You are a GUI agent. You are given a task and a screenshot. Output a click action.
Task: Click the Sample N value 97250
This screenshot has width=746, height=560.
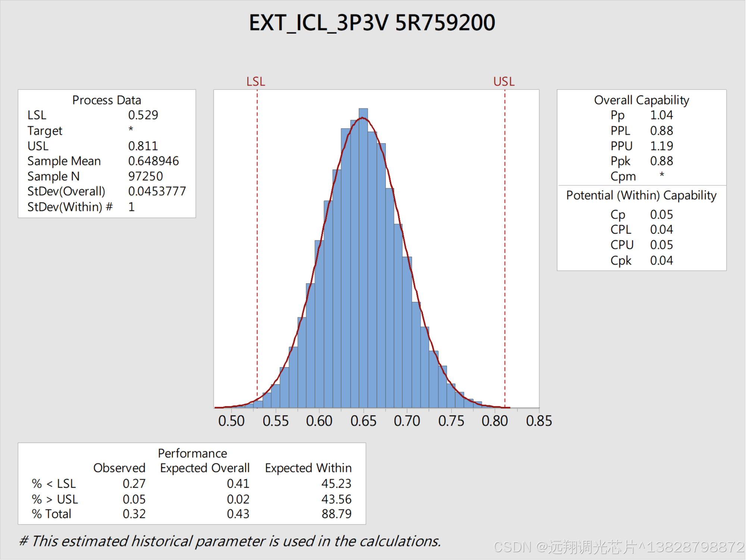(x=145, y=176)
